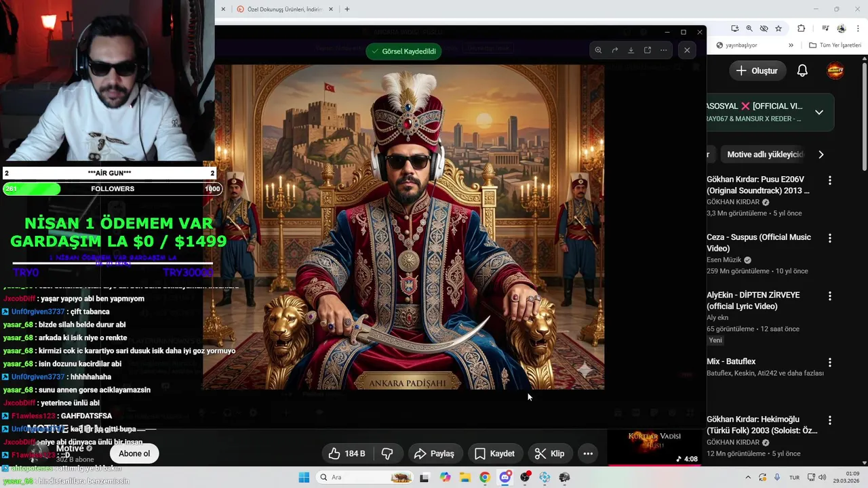Open Windows Start menu
This screenshot has width=868, height=488.
pos(303,477)
